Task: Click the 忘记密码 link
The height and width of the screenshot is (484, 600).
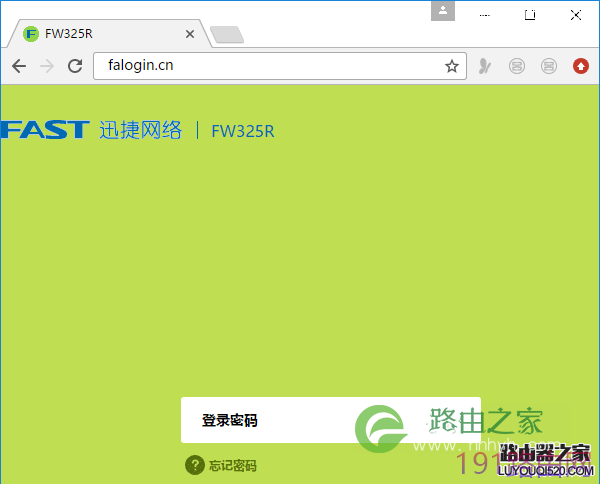Action: point(233,466)
